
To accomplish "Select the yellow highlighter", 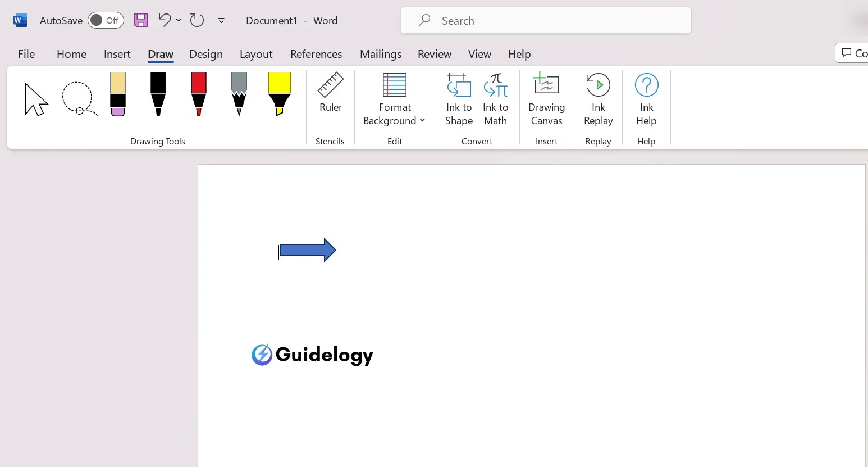I will point(279,94).
